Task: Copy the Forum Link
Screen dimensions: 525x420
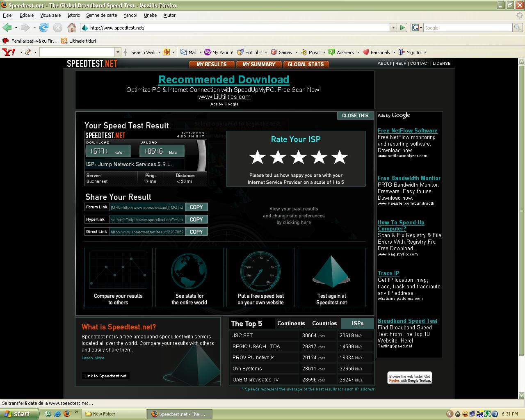Action: (196, 207)
